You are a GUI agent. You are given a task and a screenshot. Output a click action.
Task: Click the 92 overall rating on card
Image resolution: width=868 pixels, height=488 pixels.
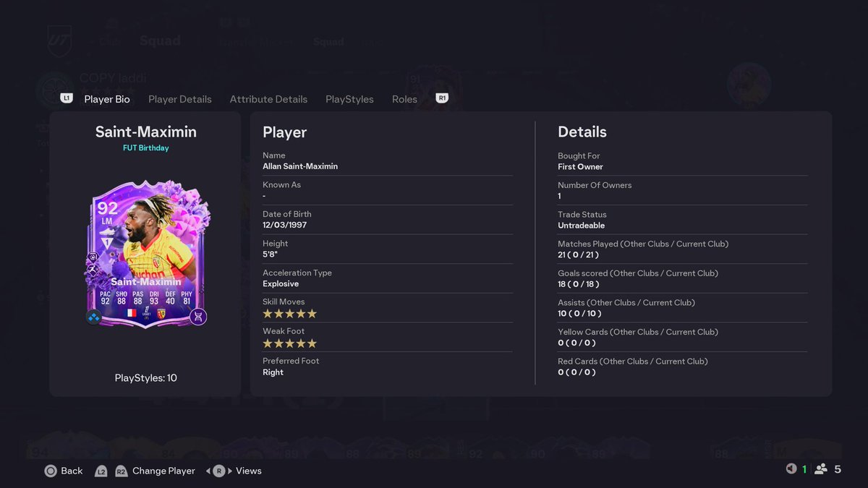[108, 208]
